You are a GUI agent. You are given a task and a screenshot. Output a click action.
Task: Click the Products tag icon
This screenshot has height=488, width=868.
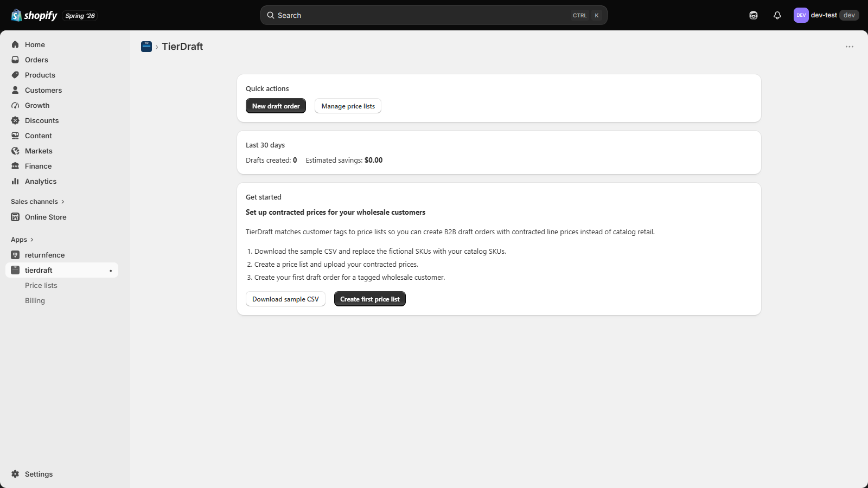pos(15,75)
